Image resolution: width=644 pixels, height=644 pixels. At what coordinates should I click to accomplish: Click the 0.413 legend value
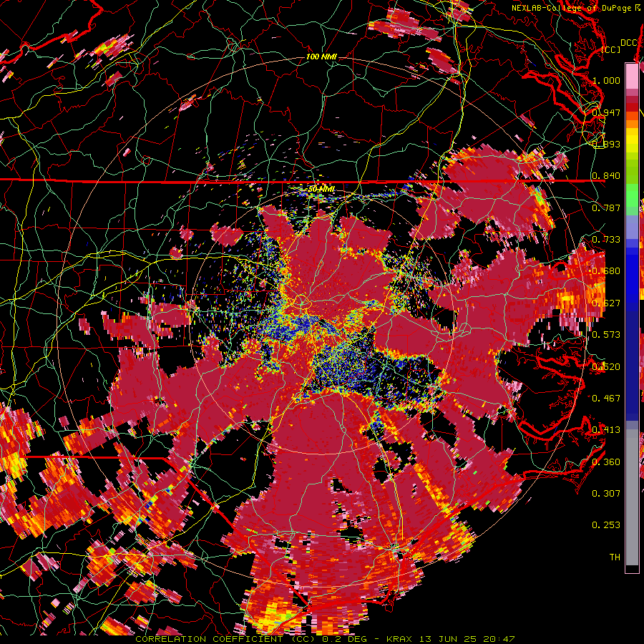pos(606,429)
